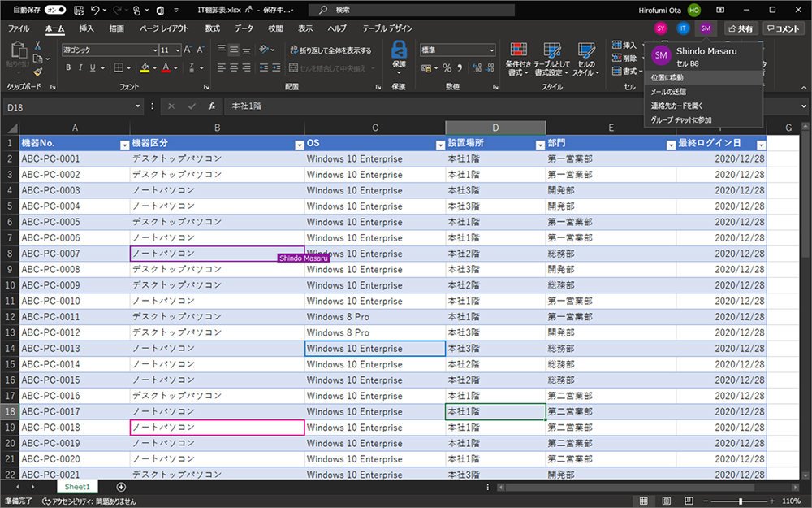Click the text orientation icon
812x508 pixels.
264,50
